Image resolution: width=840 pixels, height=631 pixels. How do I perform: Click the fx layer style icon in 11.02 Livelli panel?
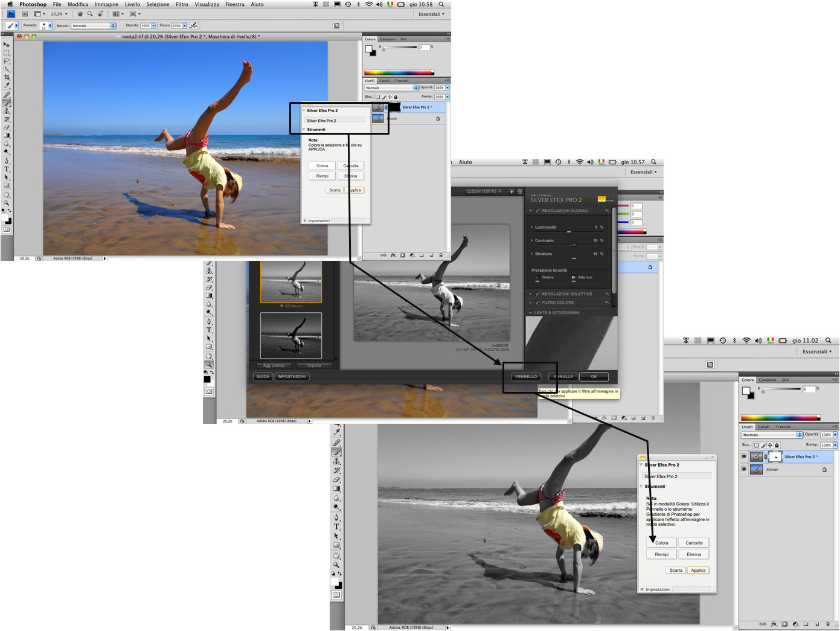pos(774,624)
